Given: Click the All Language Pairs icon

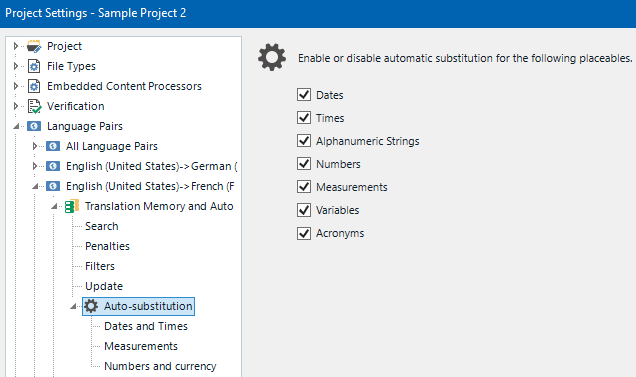Looking at the screenshot, I should click(53, 146).
